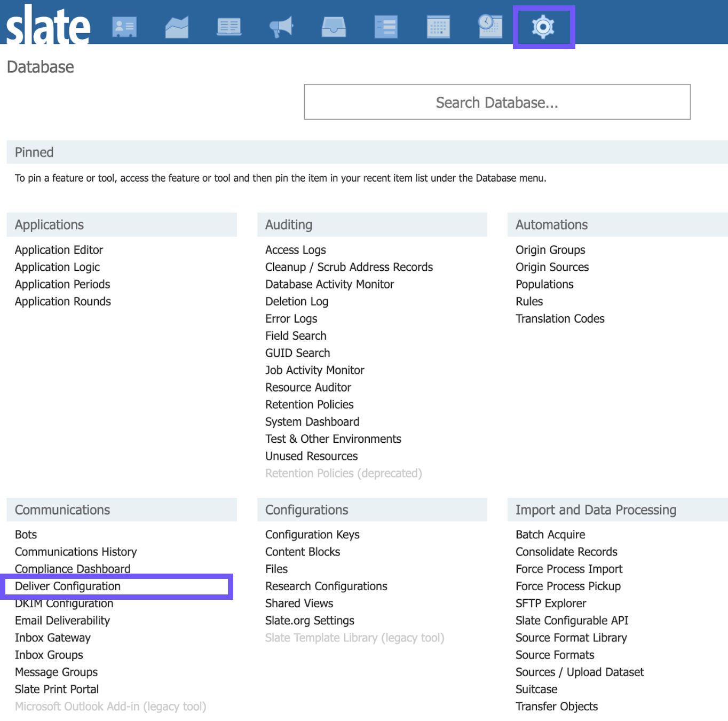Open Content Blocks
The height and width of the screenshot is (721, 728).
point(303,552)
